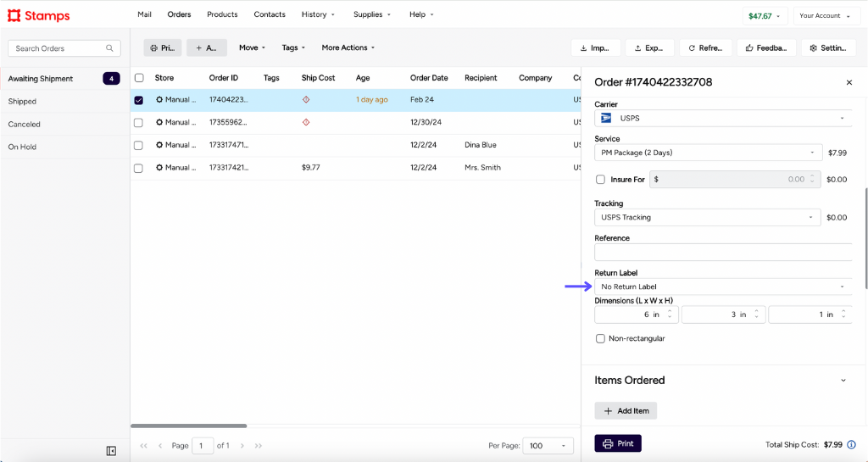This screenshot has width=868, height=462.
Task: Click the Feedback button
Action: click(766, 48)
